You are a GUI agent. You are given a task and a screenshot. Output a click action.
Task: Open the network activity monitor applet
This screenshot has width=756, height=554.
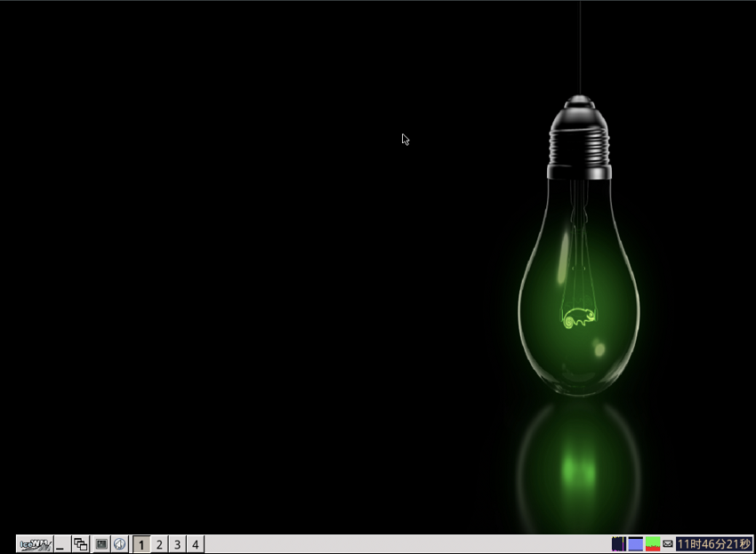(619, 544)
